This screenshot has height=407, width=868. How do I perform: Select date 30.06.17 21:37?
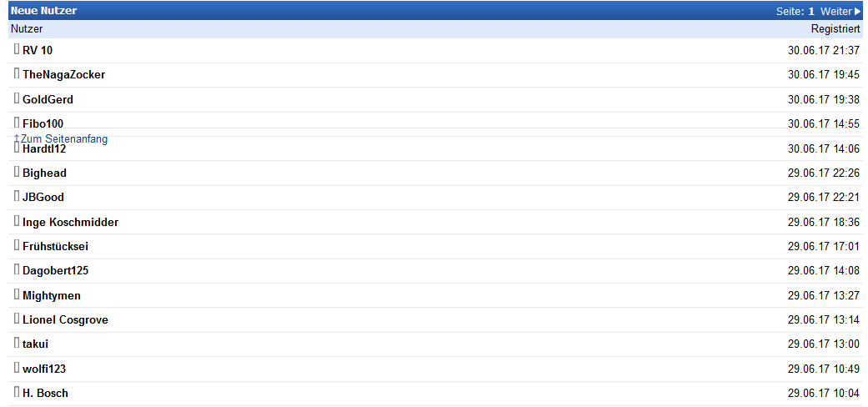coord(824,50)
